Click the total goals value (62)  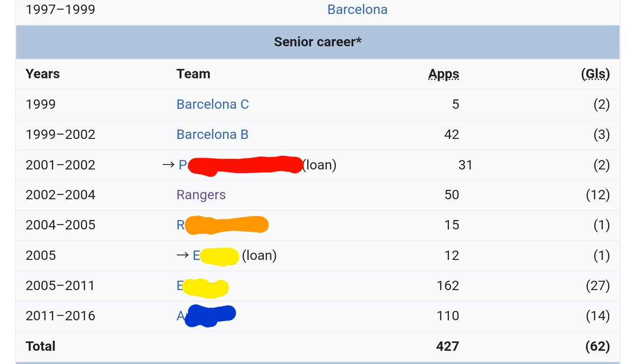pos(597,346)
